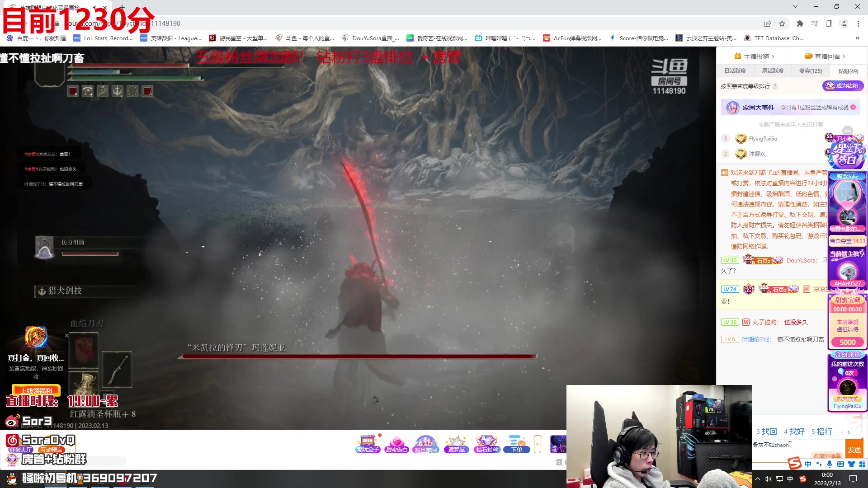This screenshot has height=488, width=868.
Task: Open the 甜蜜宝藏 5000 widget
Action: (847, 322)
